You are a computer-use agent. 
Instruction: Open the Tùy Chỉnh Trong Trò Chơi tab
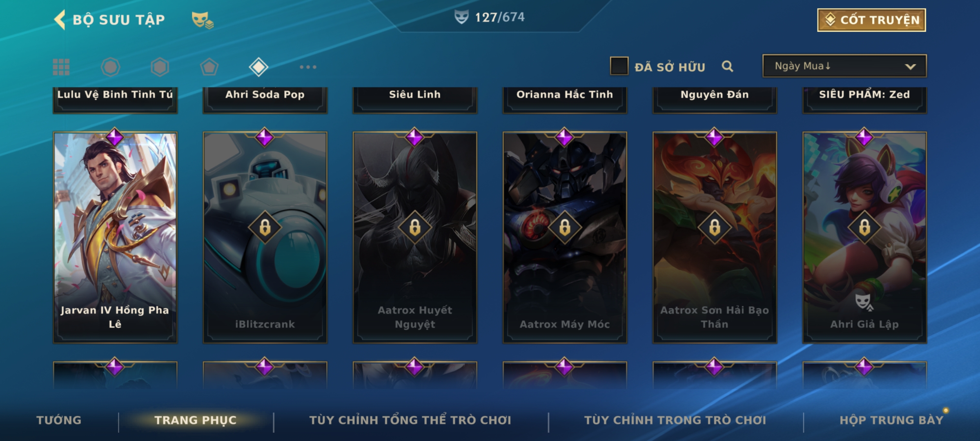click(675, 420)
